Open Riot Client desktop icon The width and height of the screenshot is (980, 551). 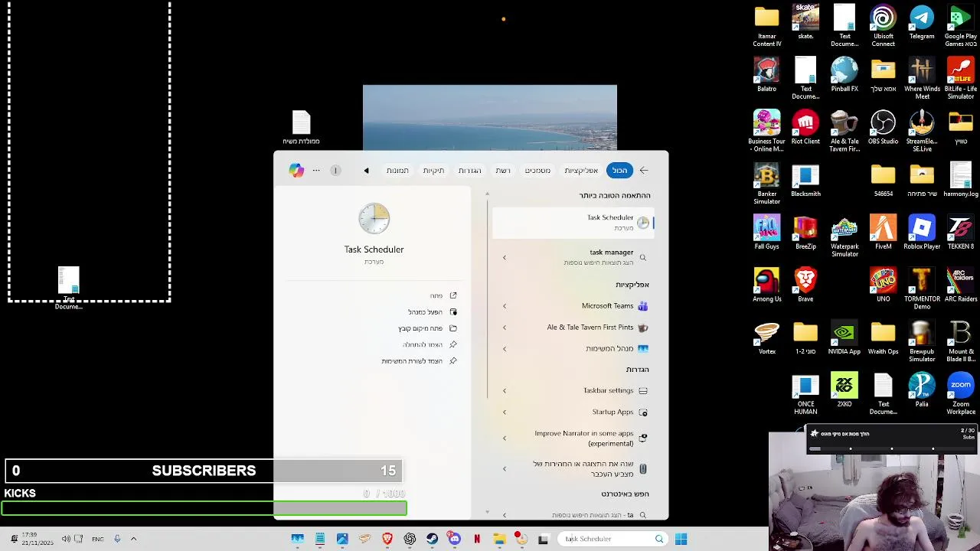805,127
